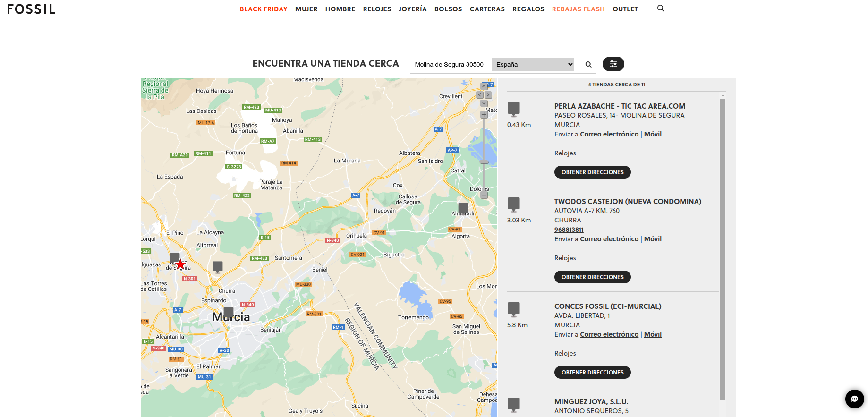868x417 pixels.
Task: Click the 0.43 Km distance label
Action: (x=519, y=125)
